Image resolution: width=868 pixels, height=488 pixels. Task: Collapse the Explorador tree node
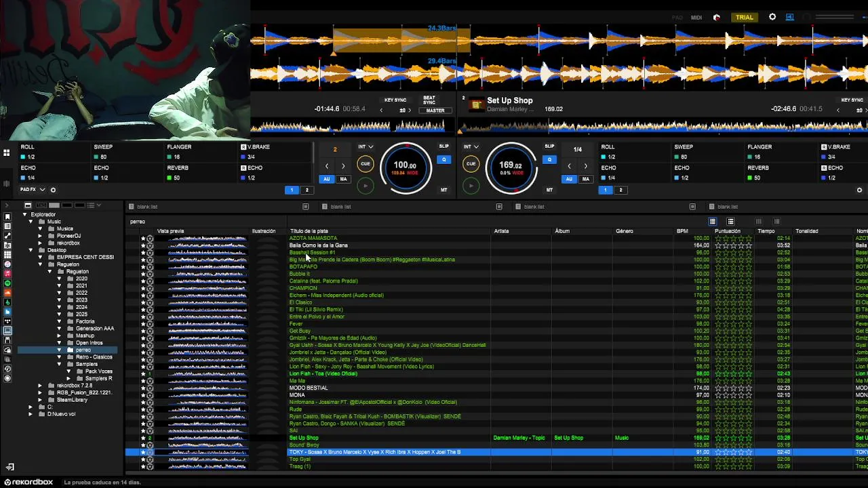pyautogui.click(x=24, y=214)
